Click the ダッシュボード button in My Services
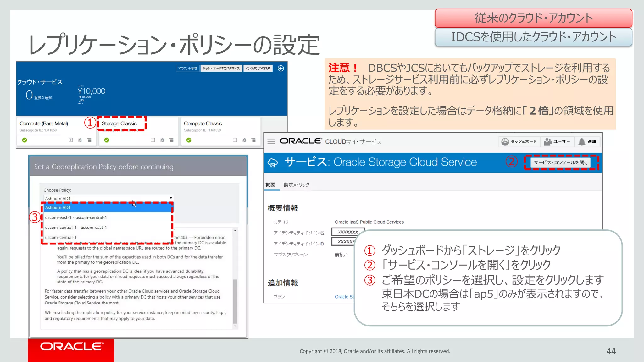 (519, 142)
